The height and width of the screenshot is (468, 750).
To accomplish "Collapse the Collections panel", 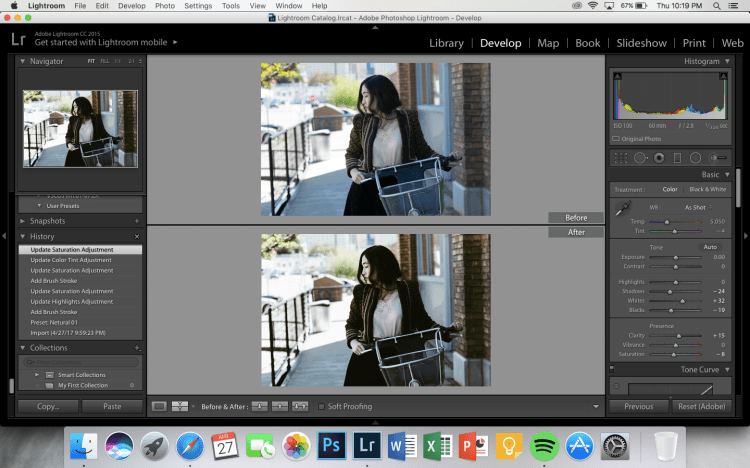I will 22,348.
